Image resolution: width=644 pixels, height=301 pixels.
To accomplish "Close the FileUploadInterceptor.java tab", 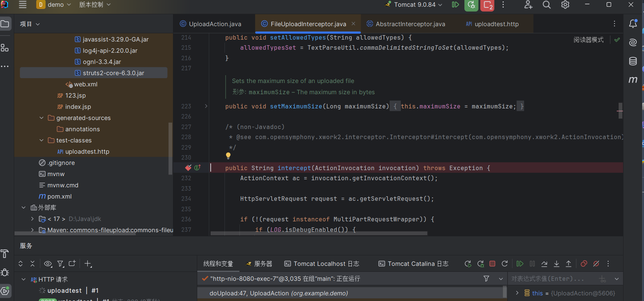I will coord(353,24).
